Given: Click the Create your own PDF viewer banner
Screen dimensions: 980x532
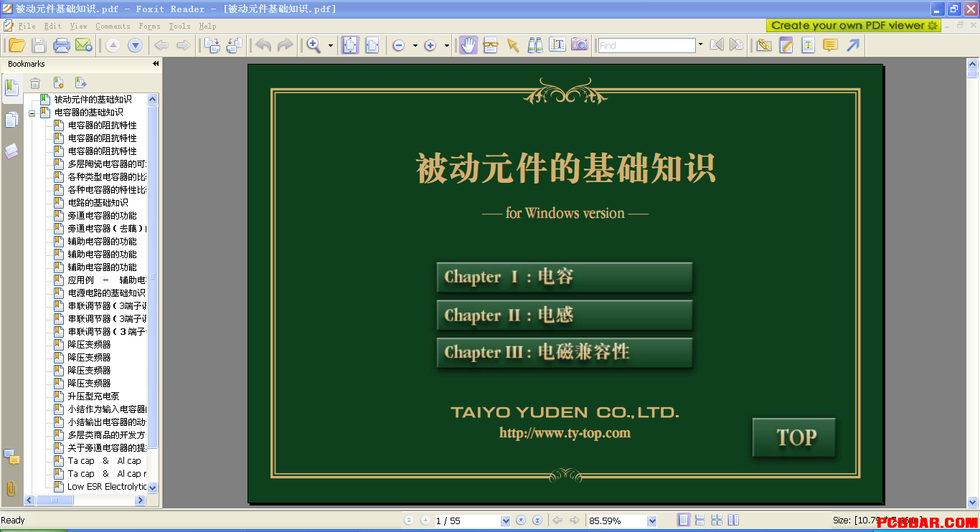Looking at the screenshot, I should [854, 25].
